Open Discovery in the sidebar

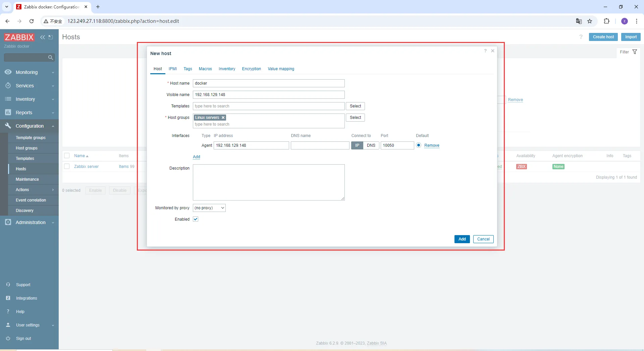point(33,211)
